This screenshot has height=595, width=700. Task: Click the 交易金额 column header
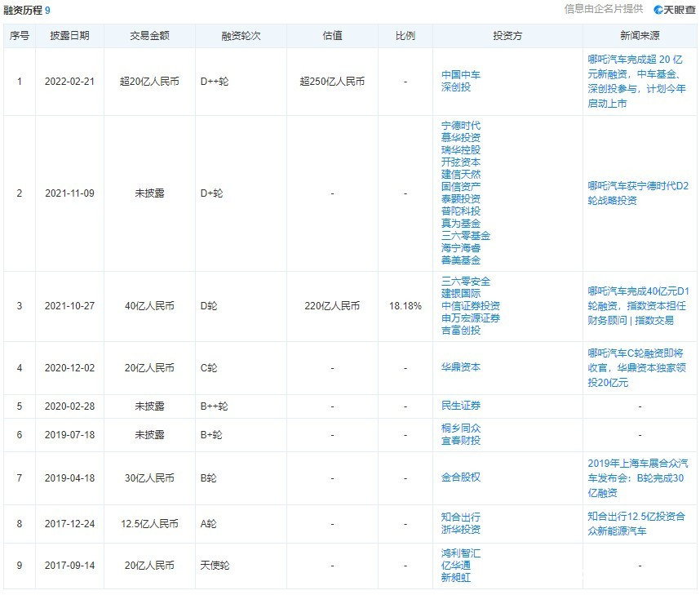pos(149,36)
